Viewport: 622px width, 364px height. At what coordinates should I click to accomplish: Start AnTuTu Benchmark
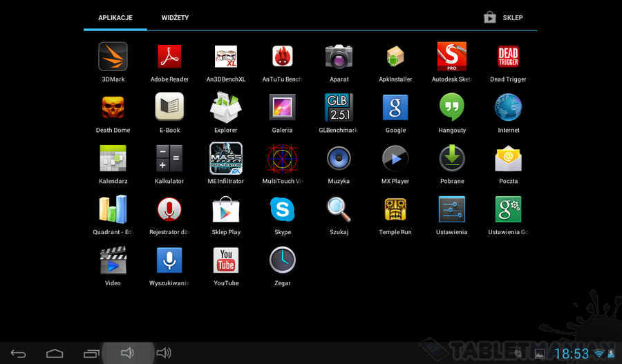tap(283, 57)
